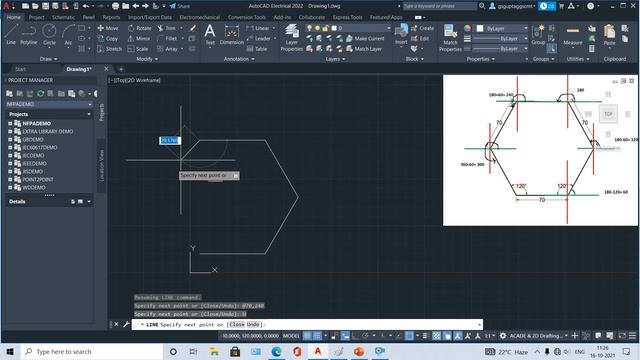Click the Plot/print icon in quick access toolbar
Image resolution: width=640 pixels, height=360 pixels.
(116, 6)
